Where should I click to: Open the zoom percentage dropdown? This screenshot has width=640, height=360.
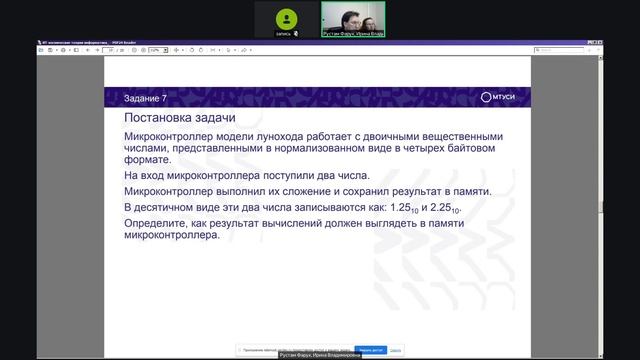[x=165, y=50]
